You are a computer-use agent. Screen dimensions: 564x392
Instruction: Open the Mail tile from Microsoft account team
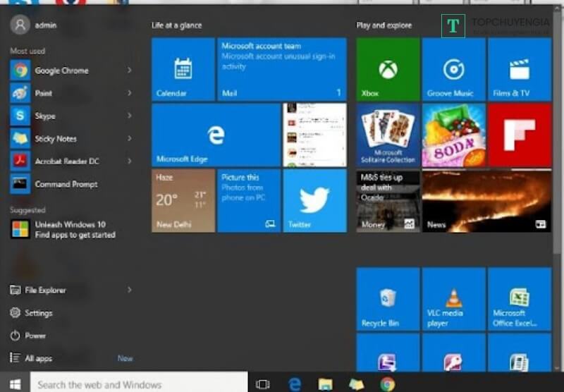[x=281, y=69]
